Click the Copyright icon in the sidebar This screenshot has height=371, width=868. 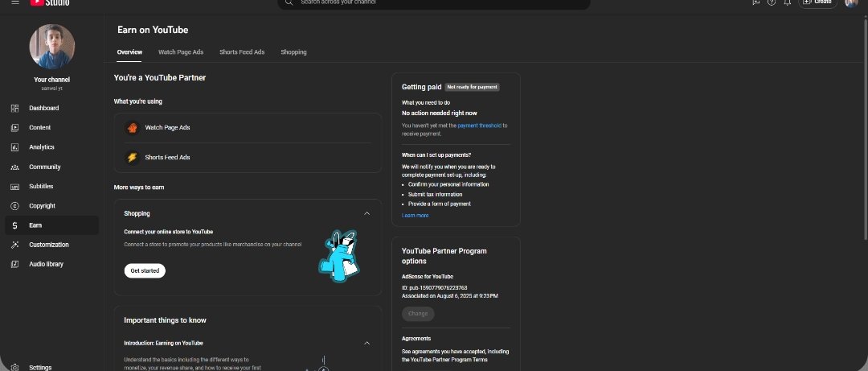[x=15, y=206]
